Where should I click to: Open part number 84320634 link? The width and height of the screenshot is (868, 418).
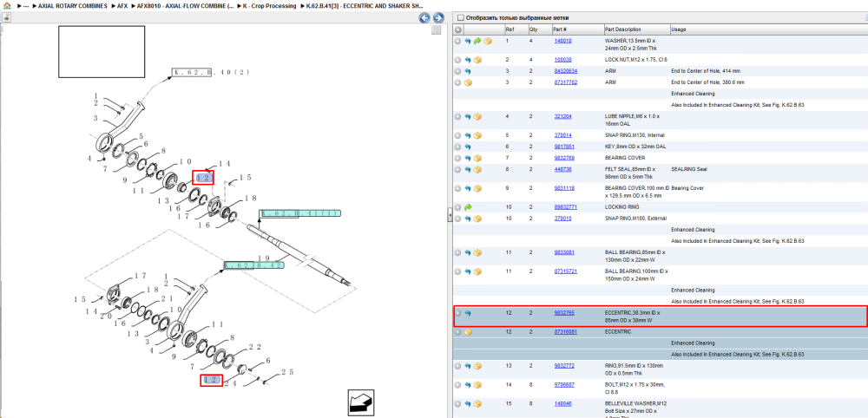coord(566,71)
